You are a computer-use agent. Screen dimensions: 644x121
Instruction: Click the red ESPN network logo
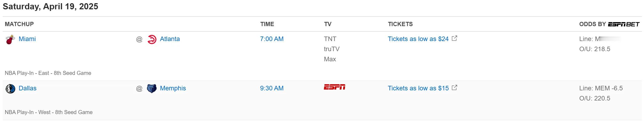pyautogui.click(x=335, y=87)
